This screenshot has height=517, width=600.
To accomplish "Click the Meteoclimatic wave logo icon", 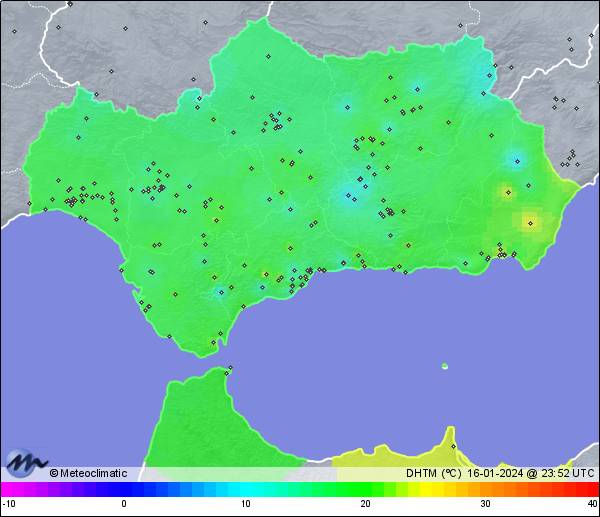I will click(25, 462).
